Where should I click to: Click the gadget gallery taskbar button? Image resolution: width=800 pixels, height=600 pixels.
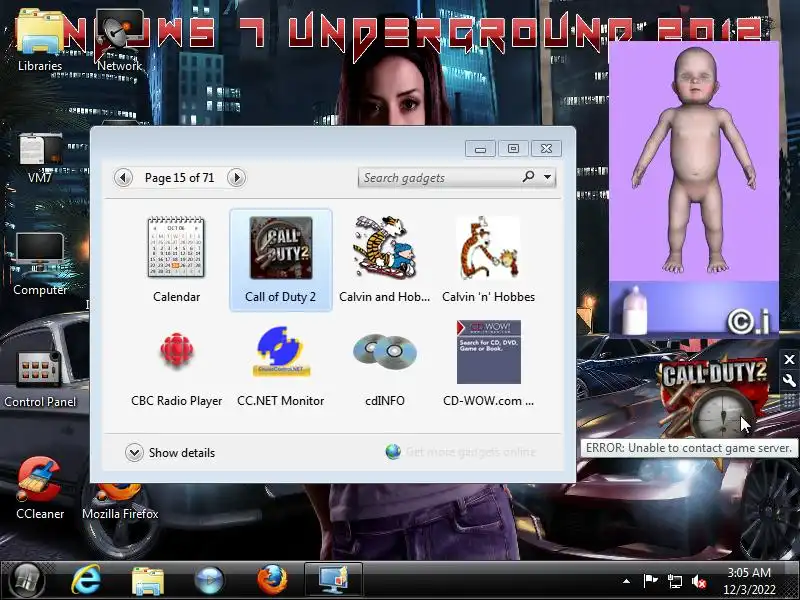click(x=334, y=580)
